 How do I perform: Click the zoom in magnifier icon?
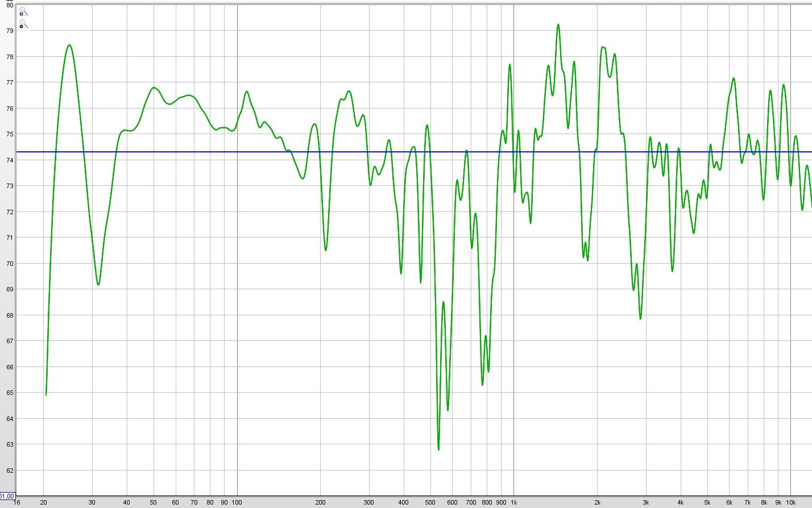click(23, 12)
